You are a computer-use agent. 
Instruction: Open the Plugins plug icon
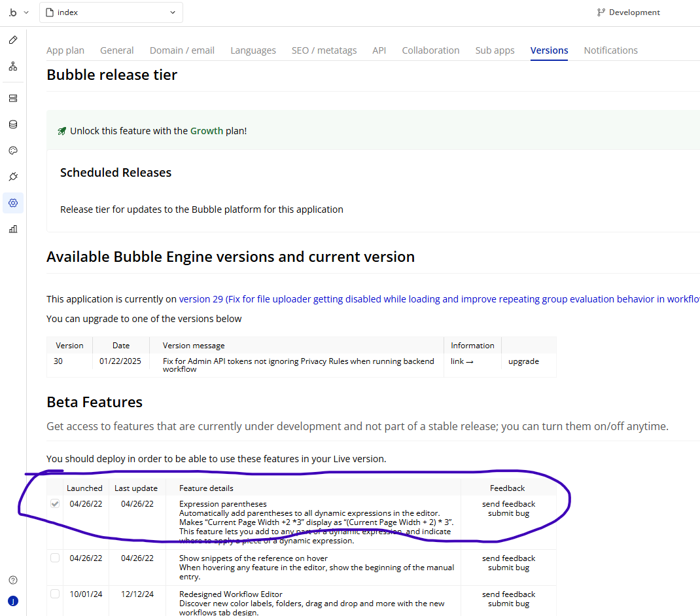point(13,177)
